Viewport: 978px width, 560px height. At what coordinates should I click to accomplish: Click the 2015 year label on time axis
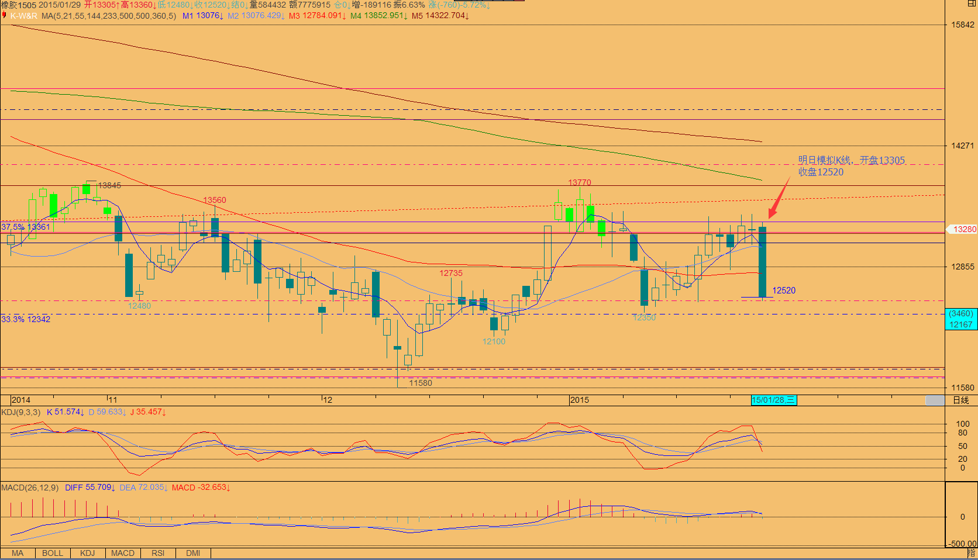(x=580, y=400)
